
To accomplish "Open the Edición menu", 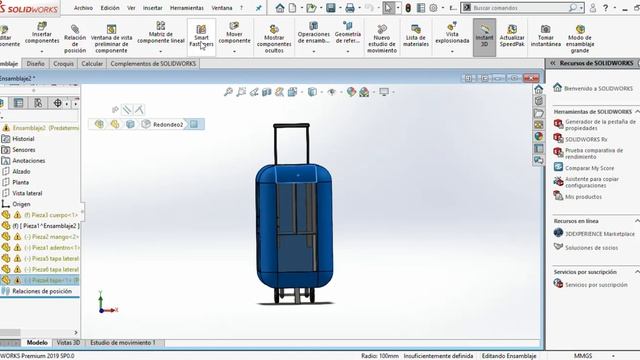I will [x=110, y=8].
